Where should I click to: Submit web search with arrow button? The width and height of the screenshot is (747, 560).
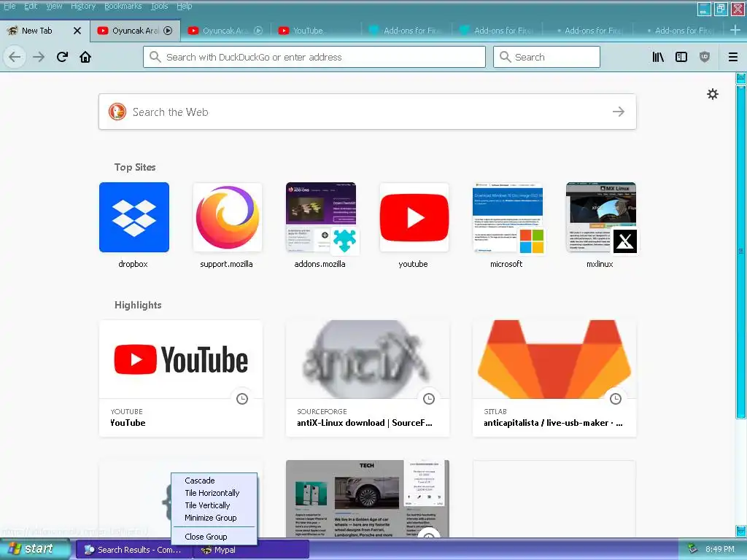[619, 112]
